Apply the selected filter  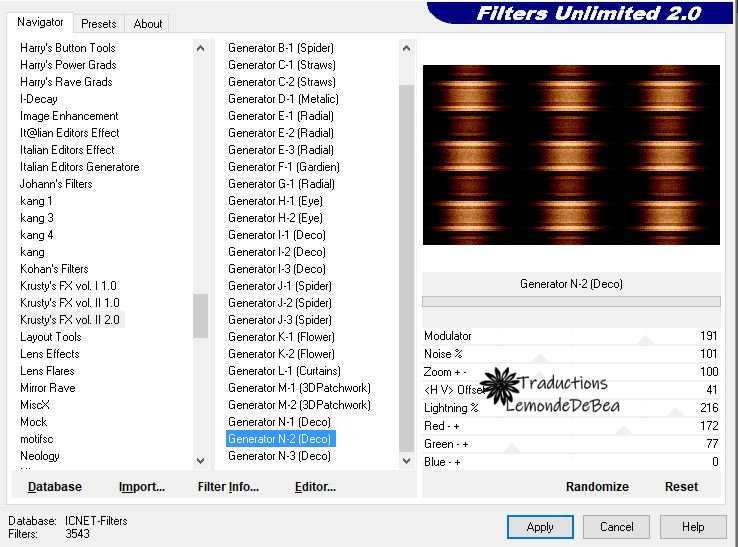pos(540,527)
